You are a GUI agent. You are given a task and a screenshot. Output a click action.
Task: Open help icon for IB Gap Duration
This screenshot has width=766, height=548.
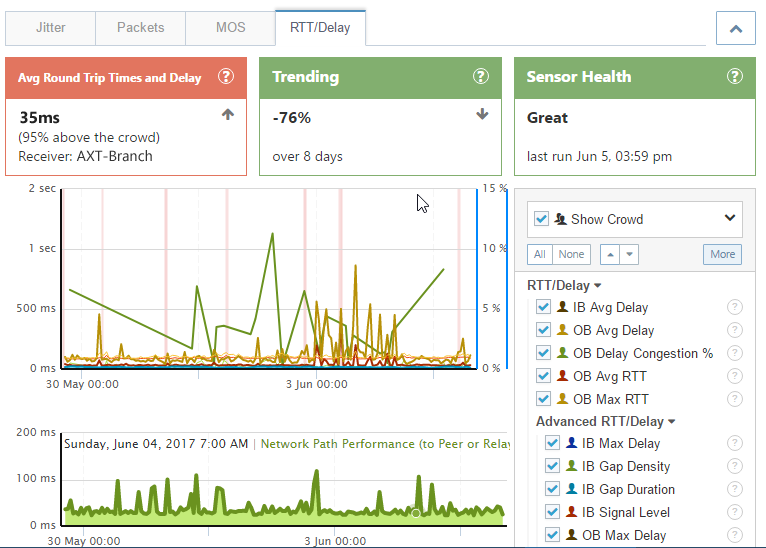coord(735,488)
